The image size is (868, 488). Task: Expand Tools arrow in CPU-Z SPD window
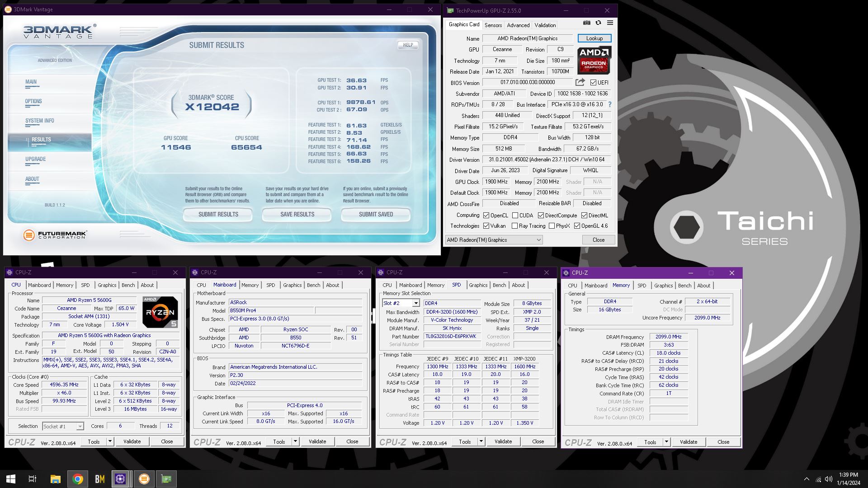coord(481,442)
